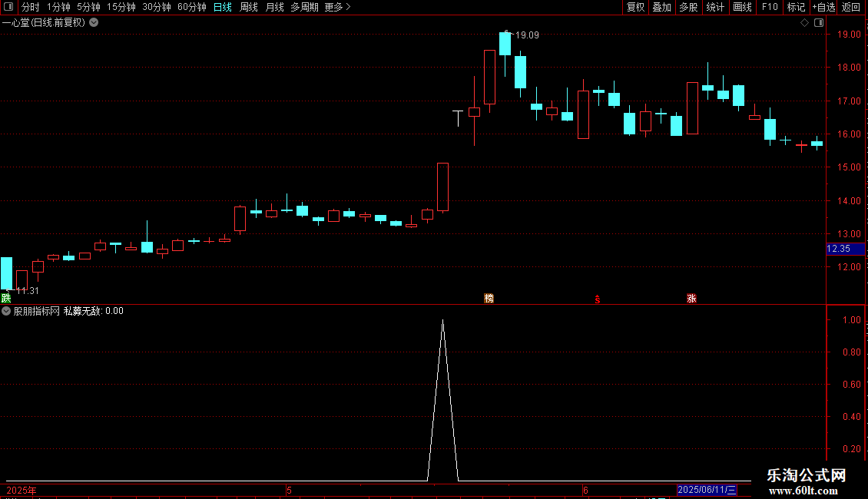This screenshot has height=499, width=868.
Task: Click the panel layout icon at top-left
Action: point(8,7)
